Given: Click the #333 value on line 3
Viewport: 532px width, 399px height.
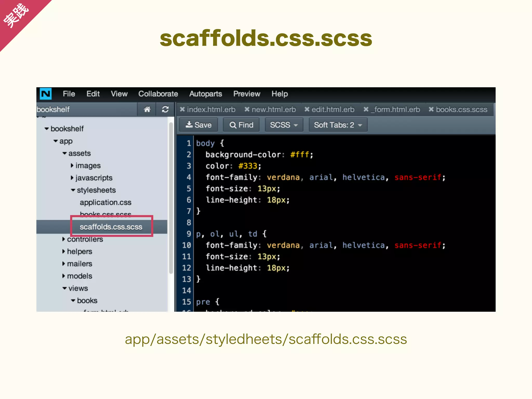Looking at the screenshot, I should pyautogui.click(x=248, y=166).
